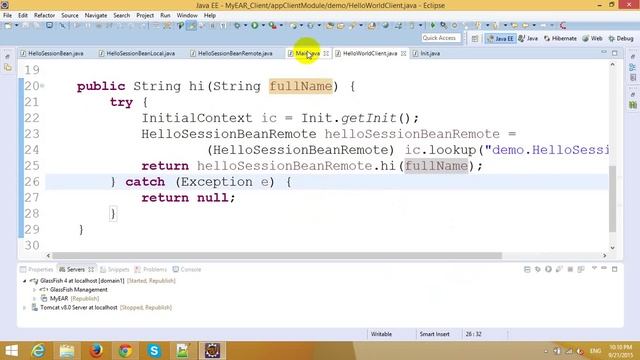The width and height of the screenshot is (640, 360).
Task: Click the green Run toolbar icon
Action: point(255,26)
